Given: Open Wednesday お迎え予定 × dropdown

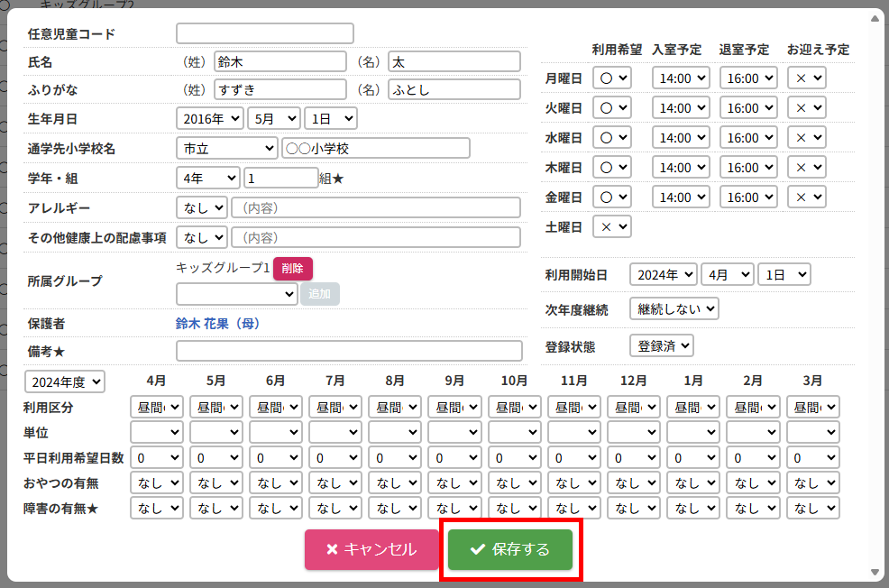Looking at the screenshot, I should pyautogui.click(x=806, y=138).
